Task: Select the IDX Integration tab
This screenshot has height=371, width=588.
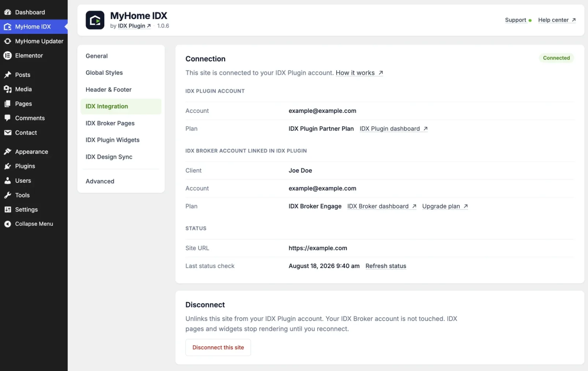Action: coord(121,106)
